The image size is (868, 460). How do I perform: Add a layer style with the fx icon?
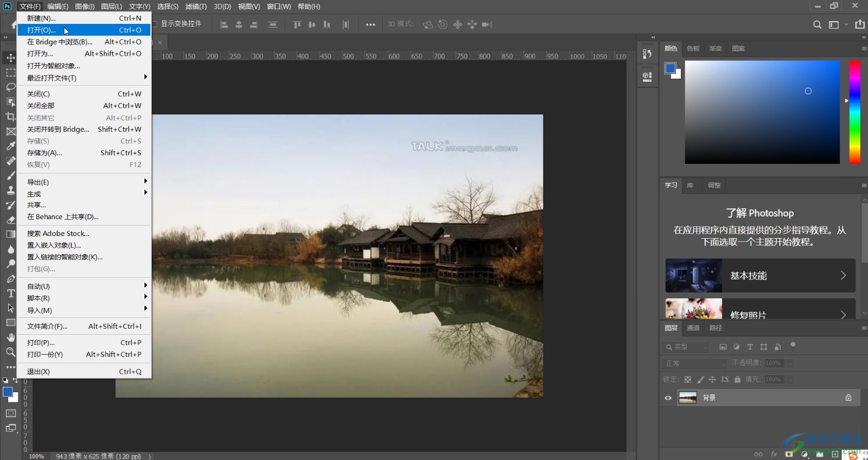(774, 454)
